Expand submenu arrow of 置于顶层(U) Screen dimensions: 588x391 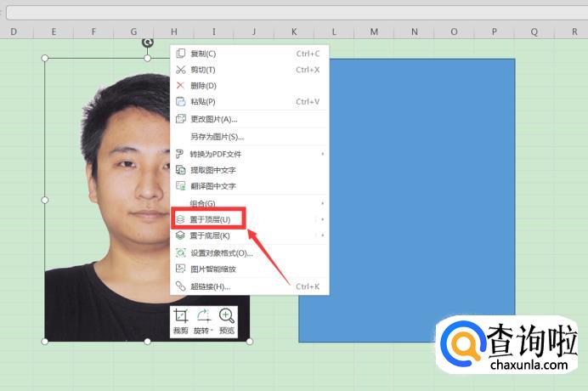point(322,219)
